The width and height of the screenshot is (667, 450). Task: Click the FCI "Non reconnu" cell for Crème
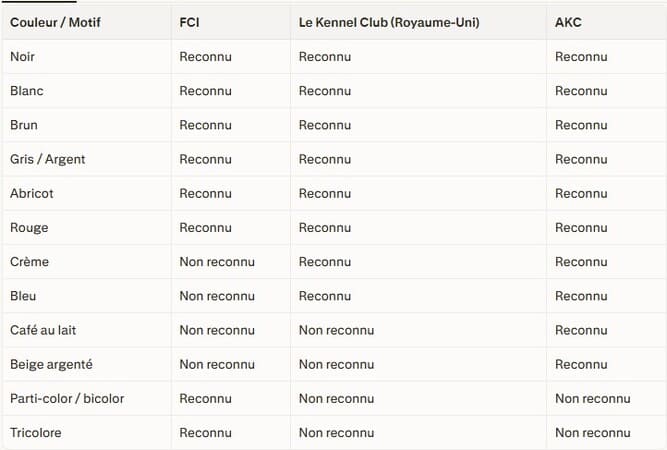[217, 262]
